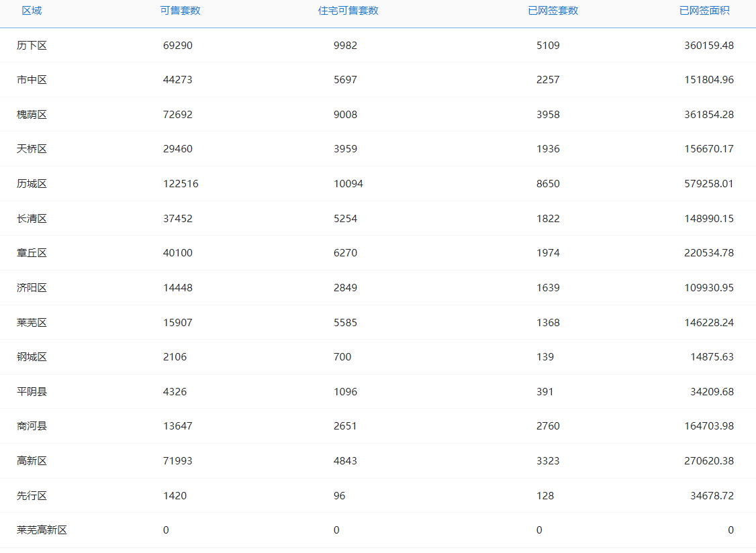Select the 槐荫区 district cell

[x=32, y=115]
